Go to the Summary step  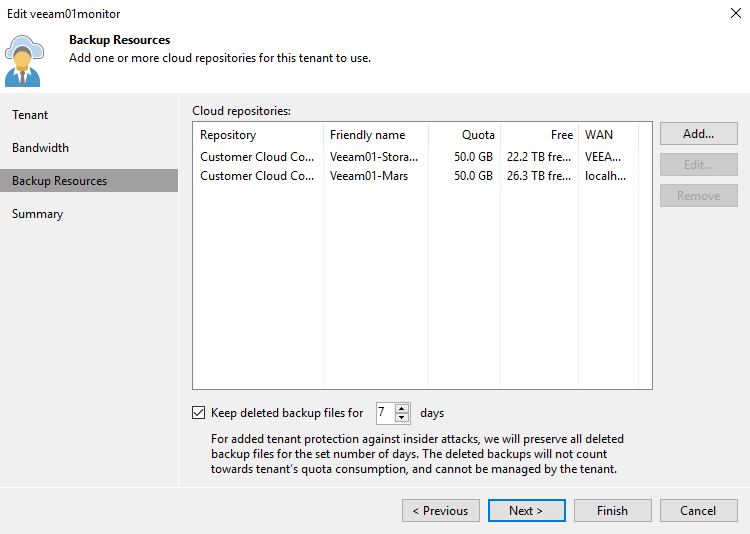(89, 214)
